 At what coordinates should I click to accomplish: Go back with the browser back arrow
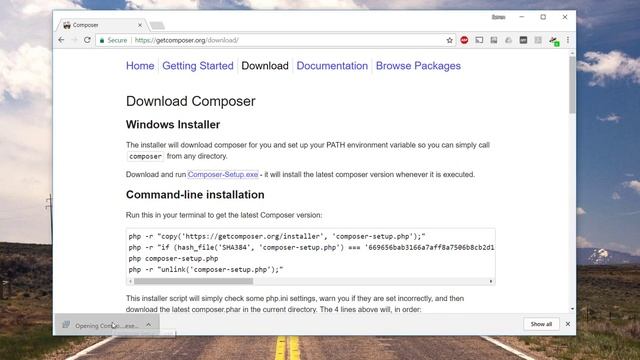[x=61, y=40]
